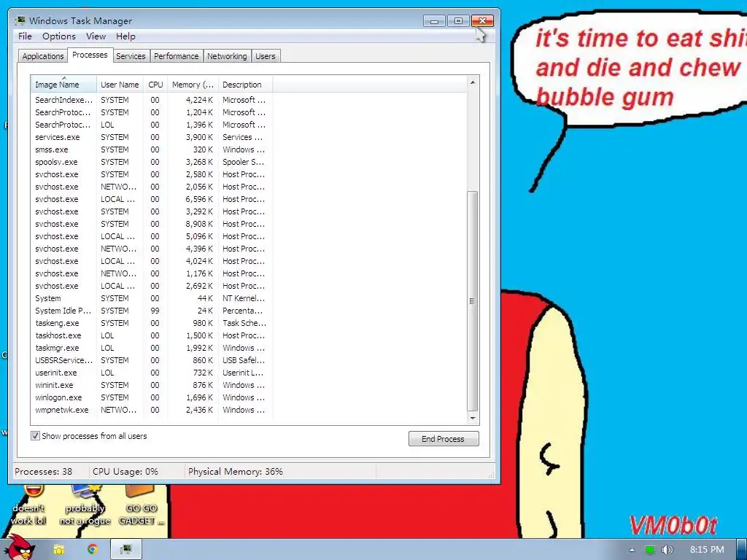
Task: Open the 'GO GO GADGET' desktop icon
Action: point(141,506)
